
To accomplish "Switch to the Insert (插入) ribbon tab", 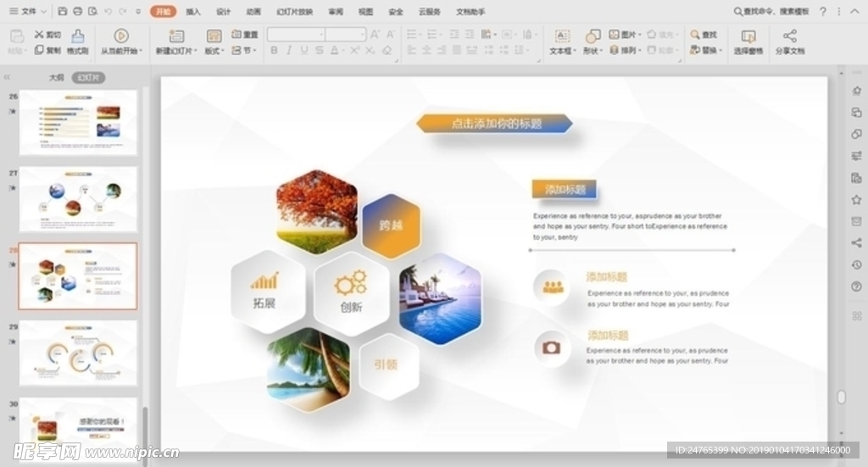I will point(193,12).
